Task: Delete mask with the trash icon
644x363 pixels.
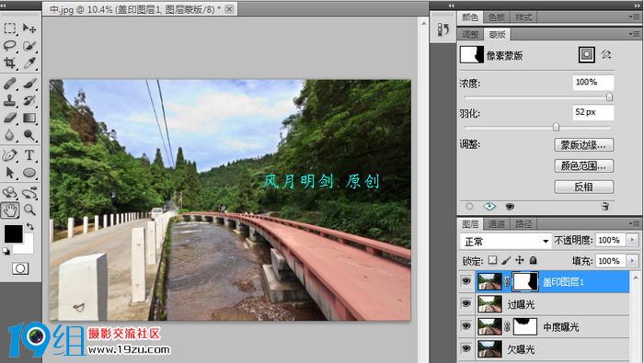Action: pos(605,207)
